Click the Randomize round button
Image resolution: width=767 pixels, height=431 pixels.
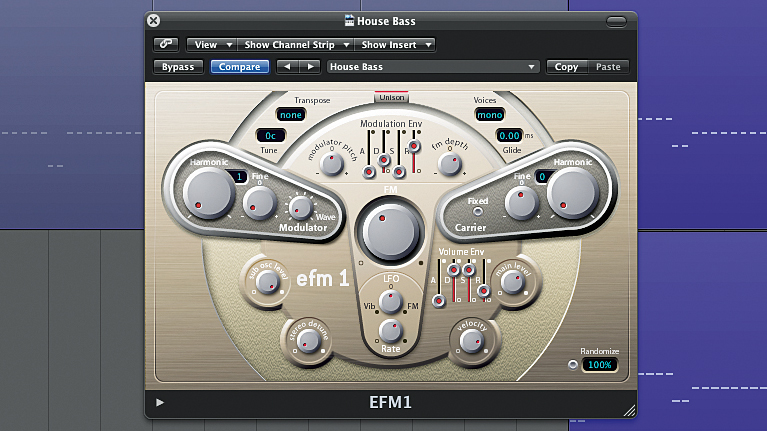(x=572, y=365)
